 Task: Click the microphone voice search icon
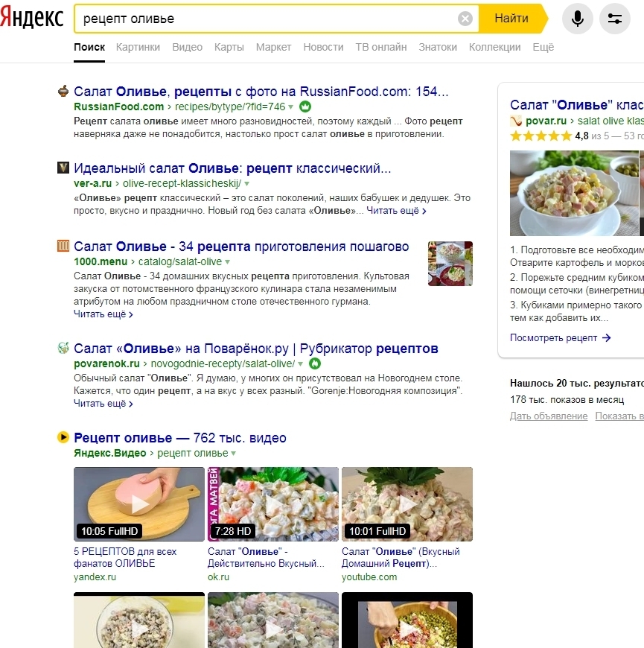[x=578, y=19]
